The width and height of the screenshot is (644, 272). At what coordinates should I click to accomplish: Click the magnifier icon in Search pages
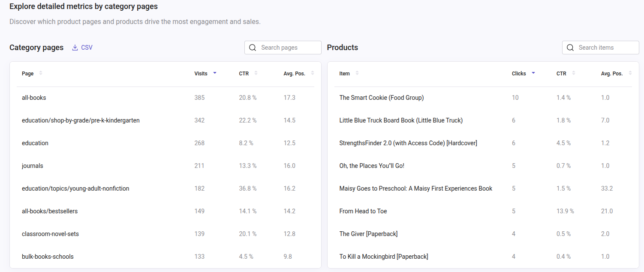pyautogui.click(x=253, y=48)
